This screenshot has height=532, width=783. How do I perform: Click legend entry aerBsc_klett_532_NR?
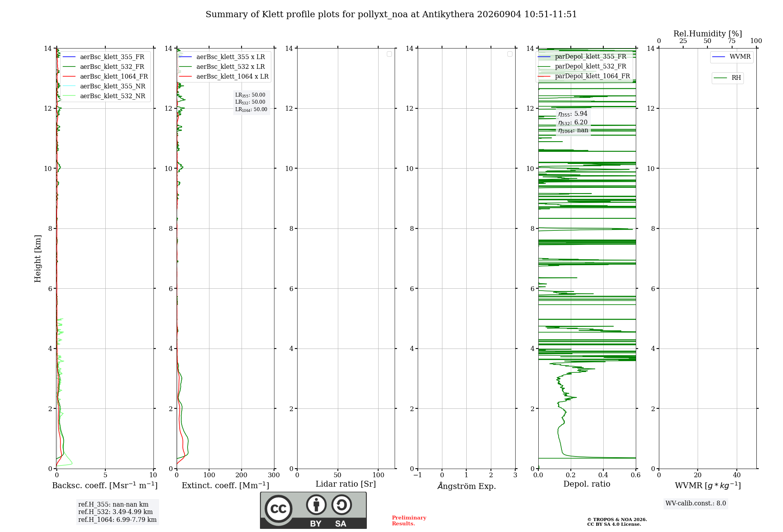point(113,96)
